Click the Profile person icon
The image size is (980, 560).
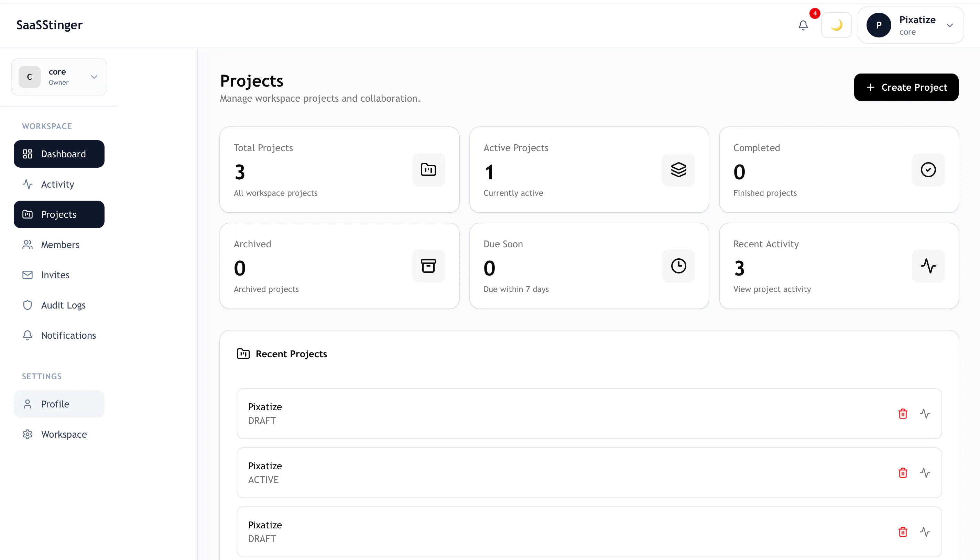coord(27,404)
